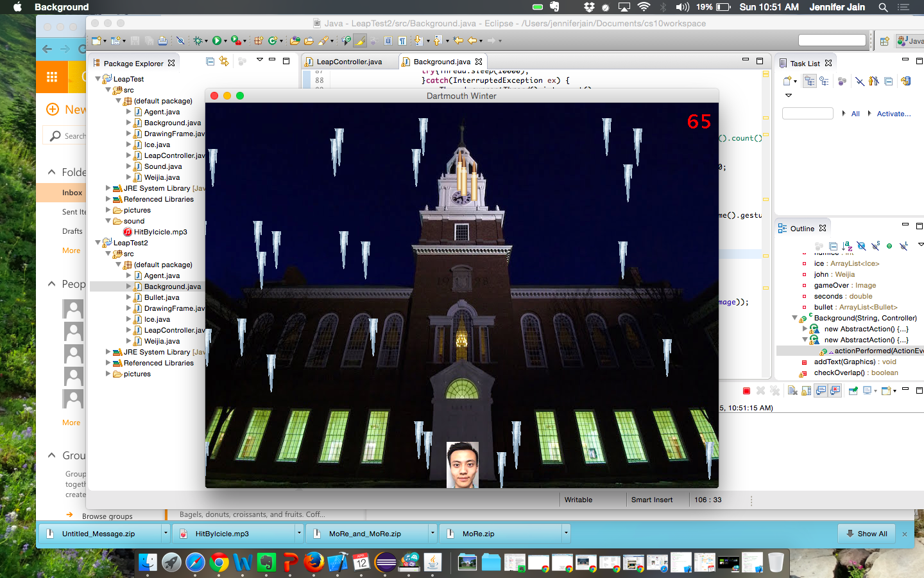Viewport: 924px width, 578px height.
Task: Open Inbox folder in mail window behind
Action: pos(72,193)
